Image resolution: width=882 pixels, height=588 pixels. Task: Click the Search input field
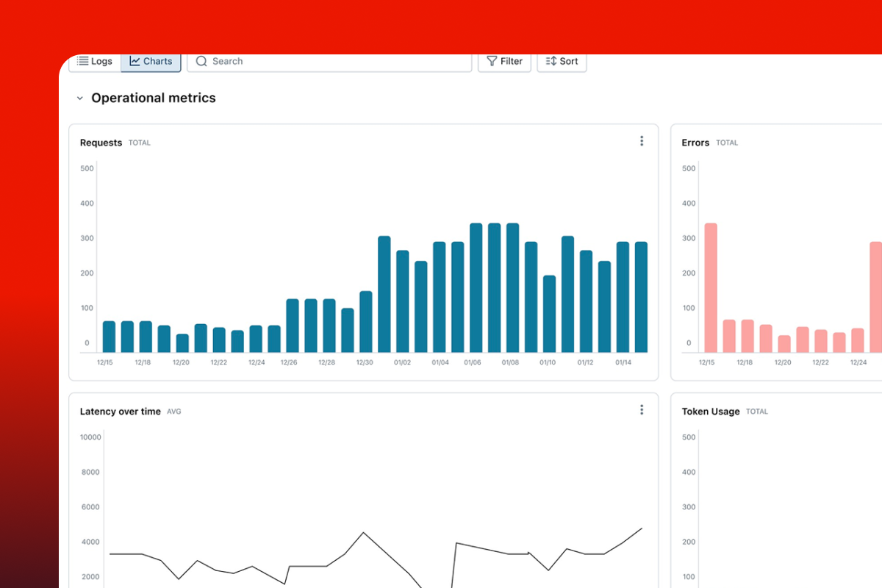pyautogui.click(x=329, y=62)
